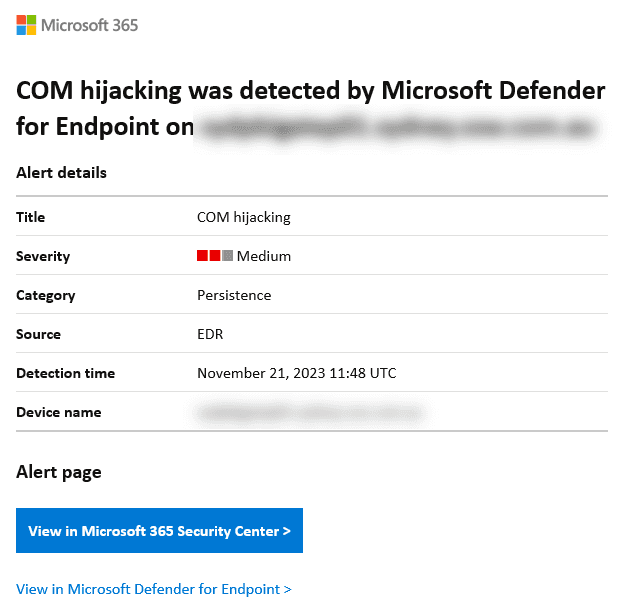Image resolution: width=635 pixels, height=611 pixels.
Task: Click the Alert page section heading
Action: point(59,472)
